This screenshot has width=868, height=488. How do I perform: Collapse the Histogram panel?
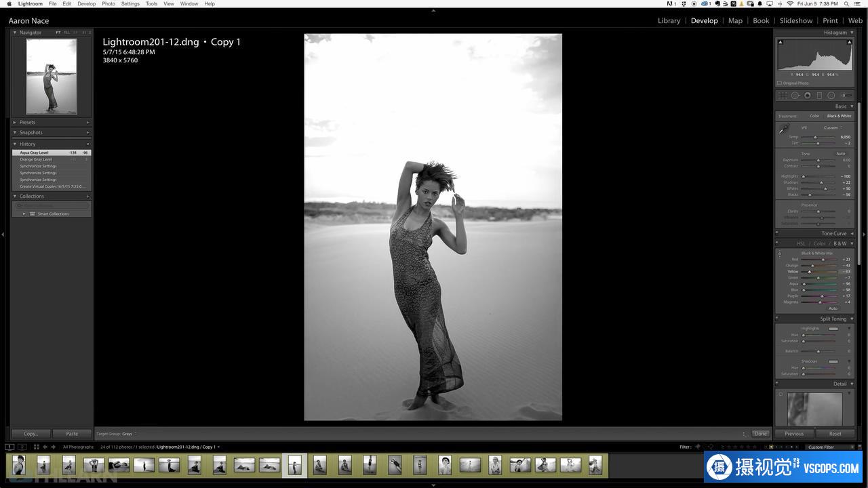tap(852, 33)
